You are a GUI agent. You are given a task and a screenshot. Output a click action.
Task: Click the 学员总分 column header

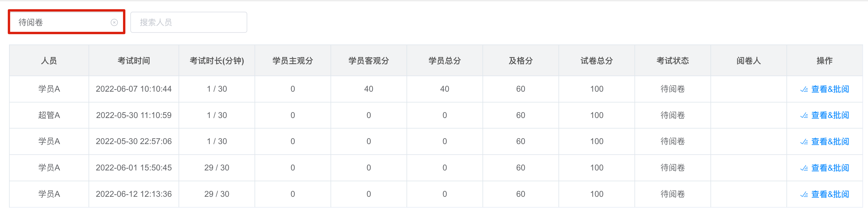(445, 61)
